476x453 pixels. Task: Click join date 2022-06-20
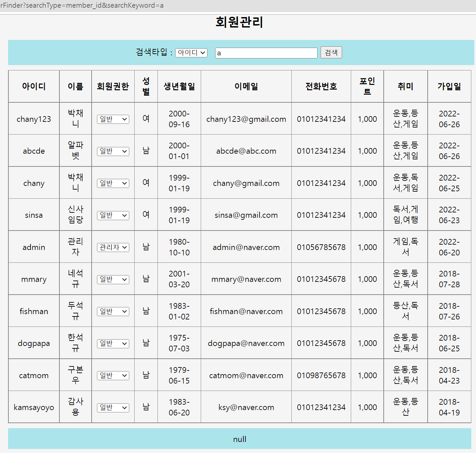pyautogui.click(x=449, y=247)
